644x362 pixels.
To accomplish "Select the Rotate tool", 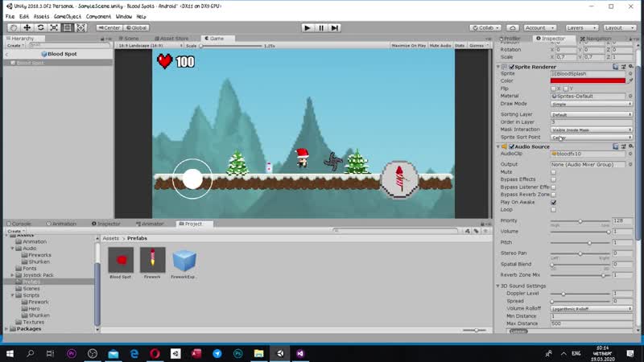I will (41, 27).
